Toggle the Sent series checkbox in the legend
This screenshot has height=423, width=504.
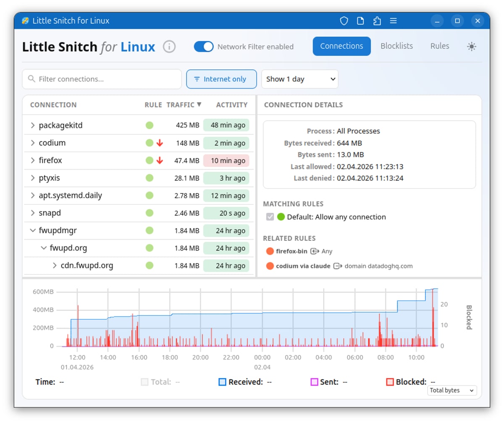pyautogui.click(x=314, y=382)
